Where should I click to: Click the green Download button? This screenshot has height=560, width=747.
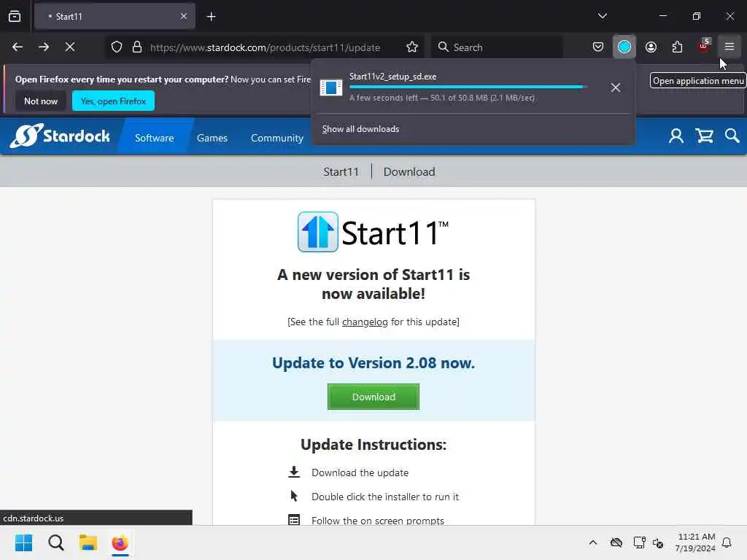click(373, 397)
